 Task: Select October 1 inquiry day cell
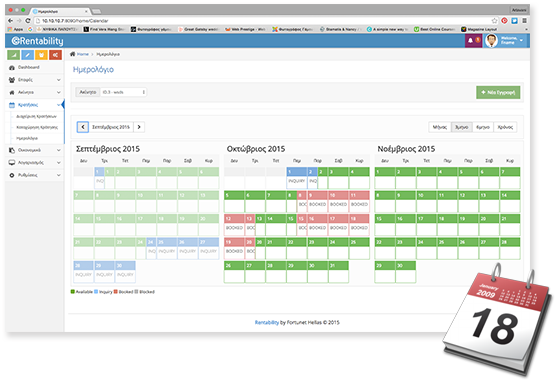(297, 178)
